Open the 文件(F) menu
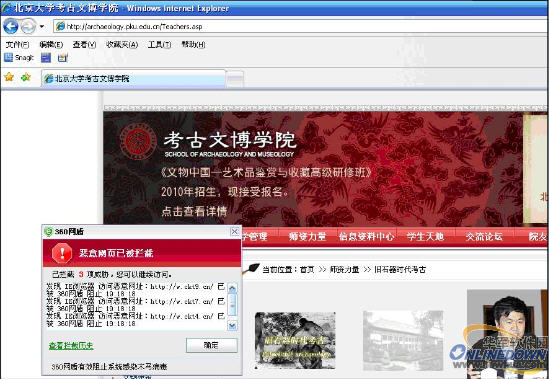This screenshot has height=379, width=549. tap(17, 44)
